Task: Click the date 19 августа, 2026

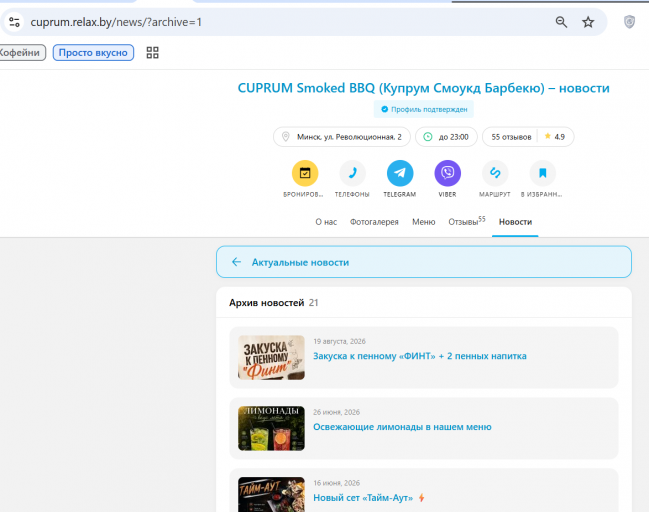Action: coord(339,341)
